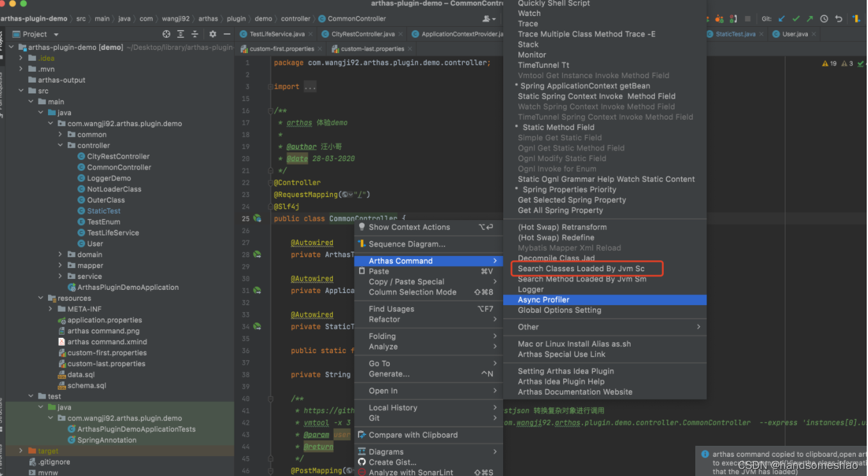Click the 3 weak warnings indicator
The height and width of the screenshot is (476, 868).
pyautogui.click(x=848, y=63)
